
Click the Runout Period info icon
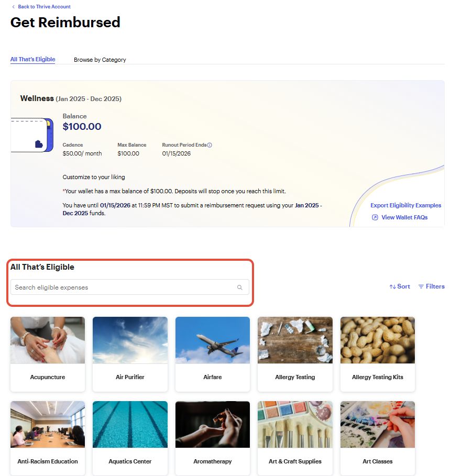click(x=210, y=145)
